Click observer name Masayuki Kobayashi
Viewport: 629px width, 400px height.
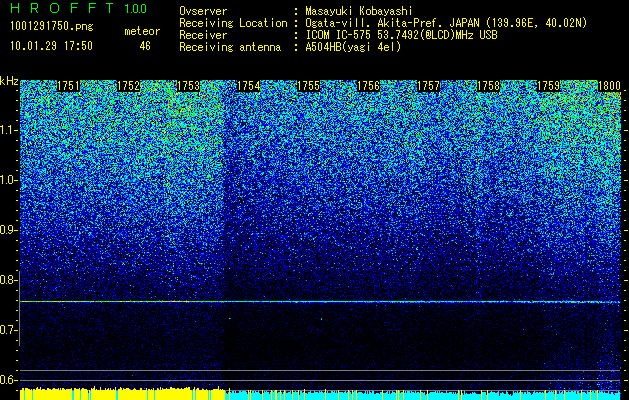click(x=359, y=11)
